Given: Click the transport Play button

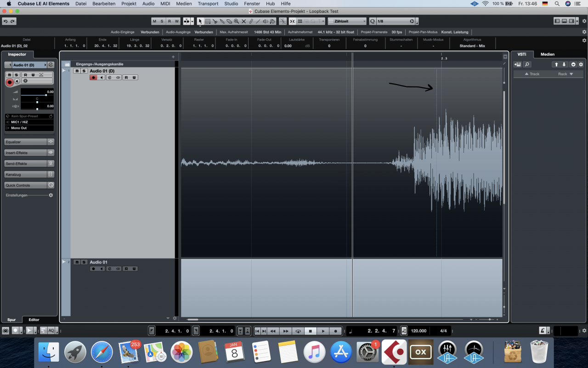Looking at the screenshot, I should pos(323,331).
